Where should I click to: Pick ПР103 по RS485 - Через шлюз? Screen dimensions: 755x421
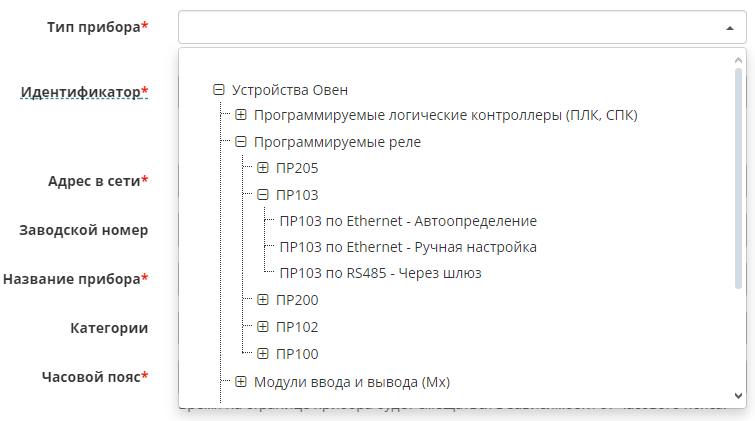click(x=387, y=273)
